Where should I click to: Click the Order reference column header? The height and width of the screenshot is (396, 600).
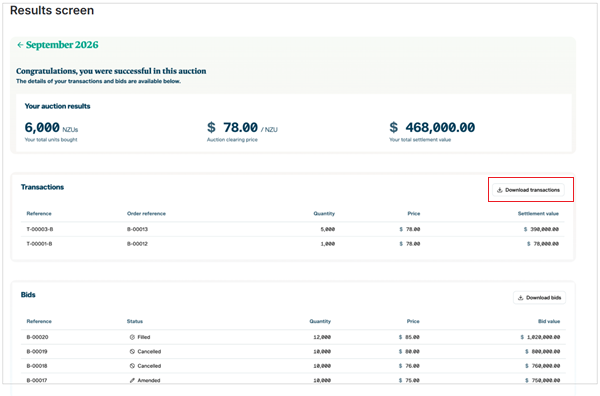(x=146, y=214)
